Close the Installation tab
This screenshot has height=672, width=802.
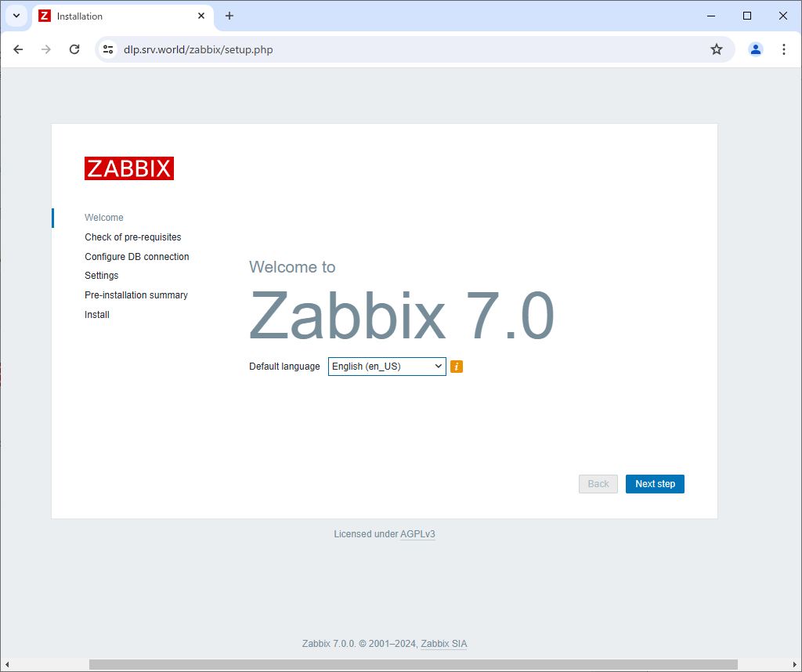click(x=201, y=16)
